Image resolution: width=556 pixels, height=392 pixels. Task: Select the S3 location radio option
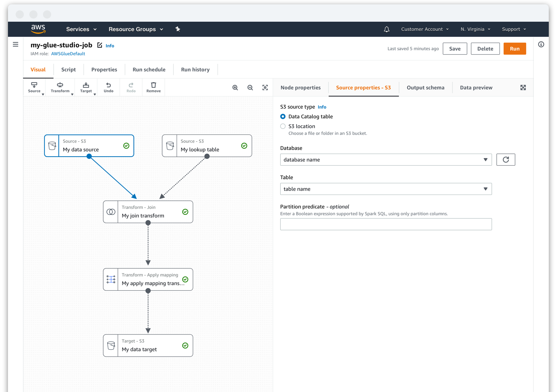(283, 126)
